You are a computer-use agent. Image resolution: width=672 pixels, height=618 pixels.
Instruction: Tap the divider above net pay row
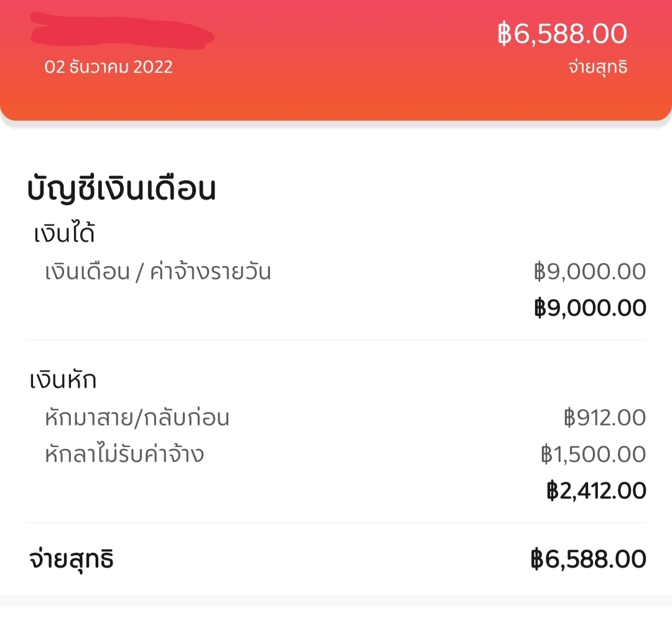point(335,522)
